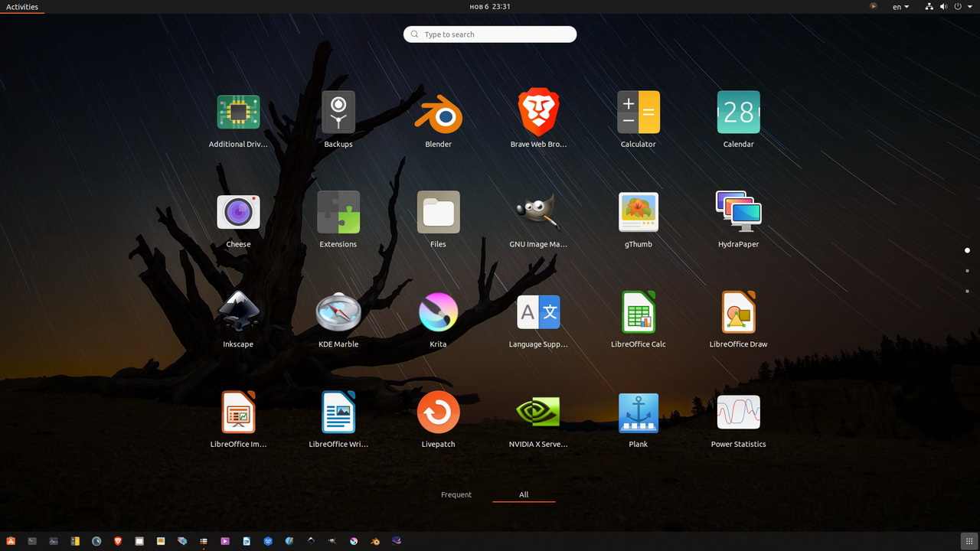Click the Show Applications grid button in dock
980x551 pixels.
(x=968, y=540)
